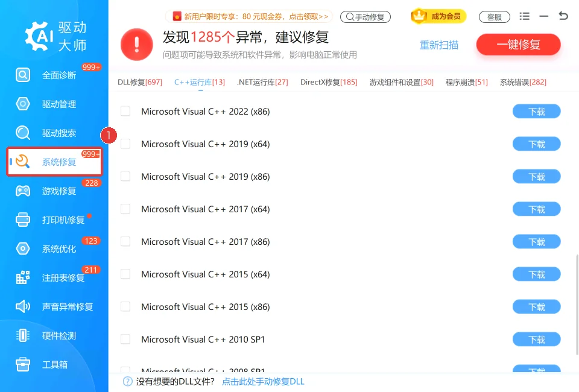579x392 pixels.
Task: Download Microsoft Visual C++ 2019 (x86)
Action: 537,177
